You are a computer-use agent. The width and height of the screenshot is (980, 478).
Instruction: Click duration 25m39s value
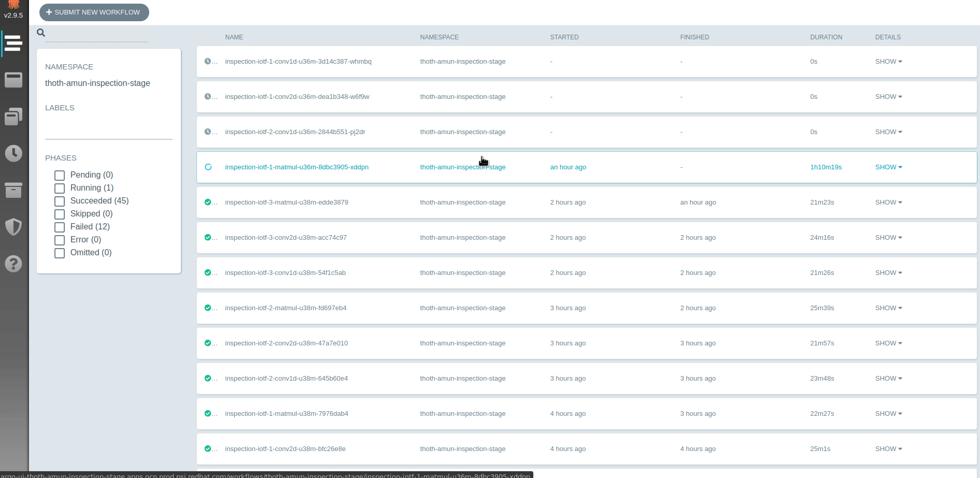[822, 308]
